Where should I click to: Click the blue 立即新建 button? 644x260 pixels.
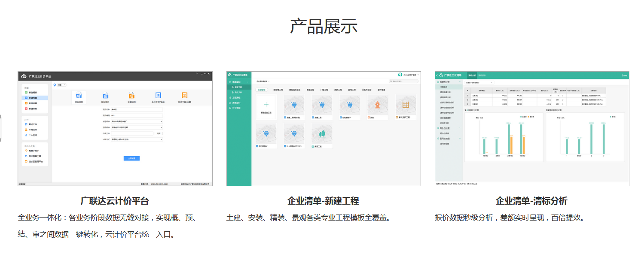(x=131, y=158)
